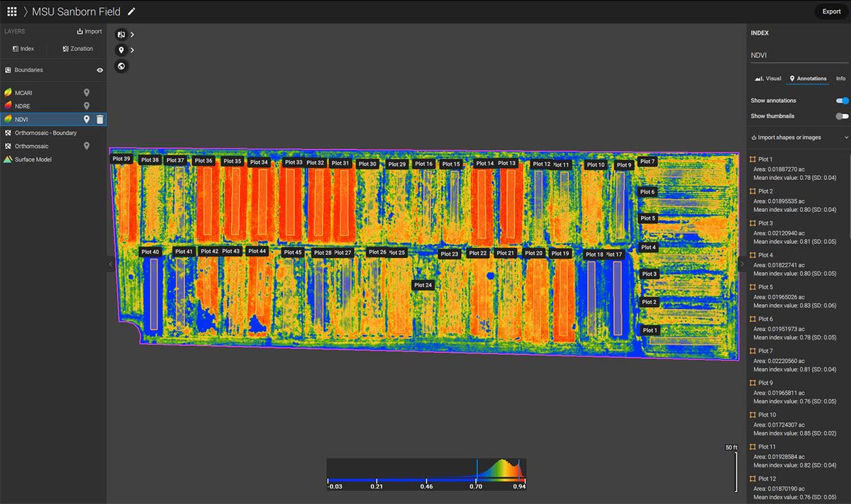Hide the Boundaries layer

99,69
